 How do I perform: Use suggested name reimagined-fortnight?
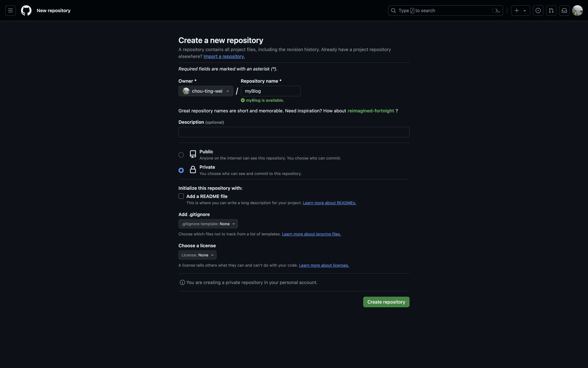coord(371,111)
